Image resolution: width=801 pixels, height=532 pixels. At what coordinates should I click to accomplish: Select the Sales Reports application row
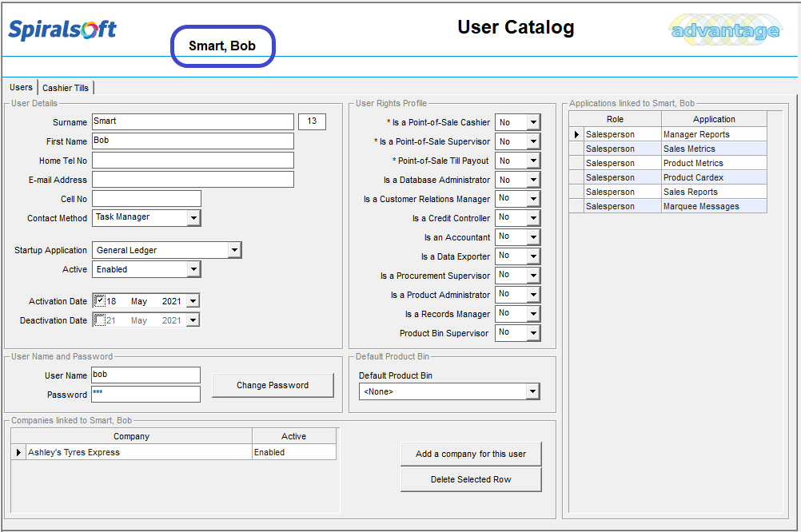pyautogui.click(x=668, y=192)
